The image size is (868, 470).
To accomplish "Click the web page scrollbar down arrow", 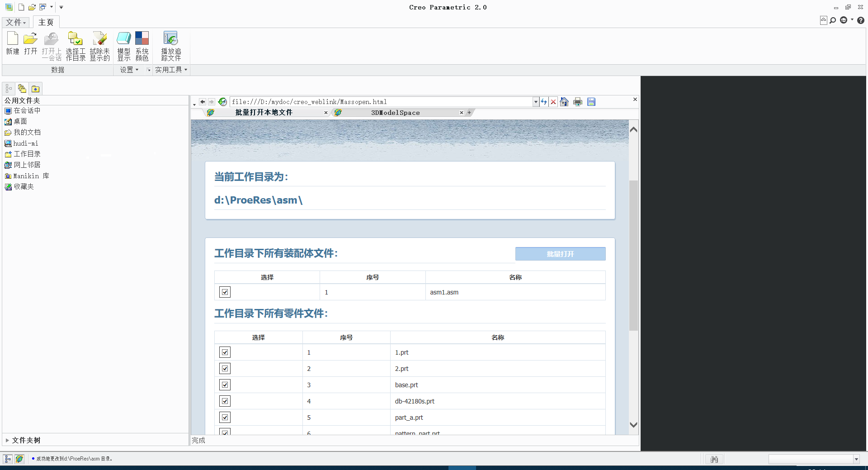I will (x=633, y=425).
